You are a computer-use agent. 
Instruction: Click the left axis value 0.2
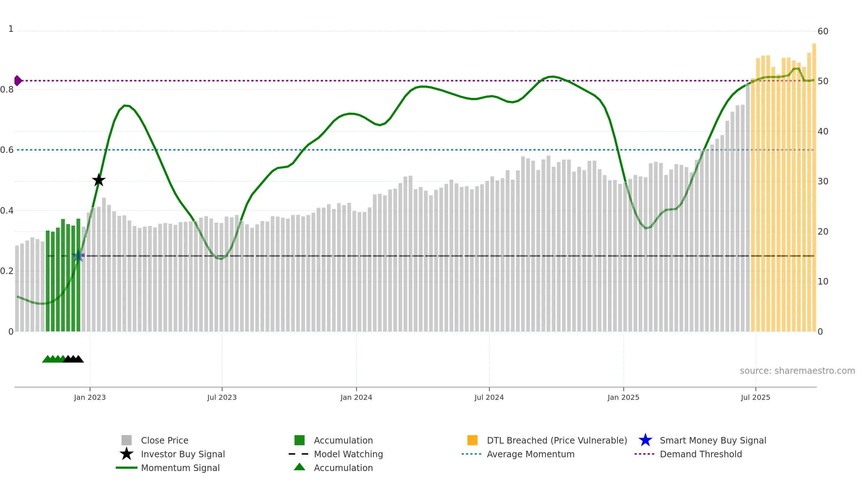7,271
